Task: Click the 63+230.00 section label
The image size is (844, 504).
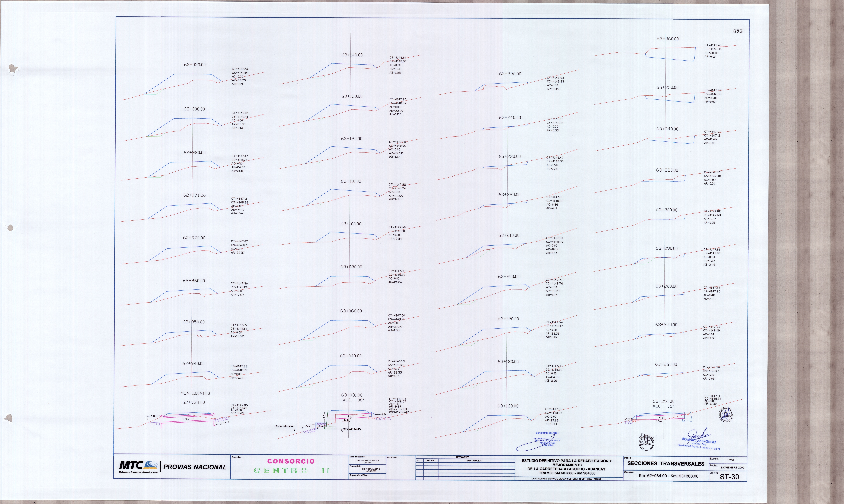Action: [x=510, y=157]
